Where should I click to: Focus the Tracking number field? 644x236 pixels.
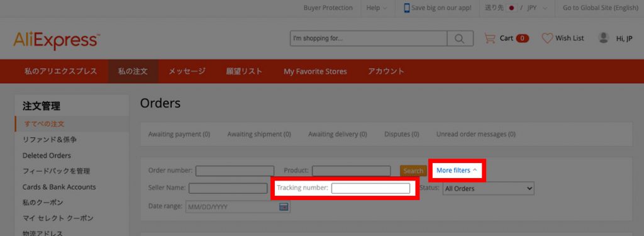(370, 188)
